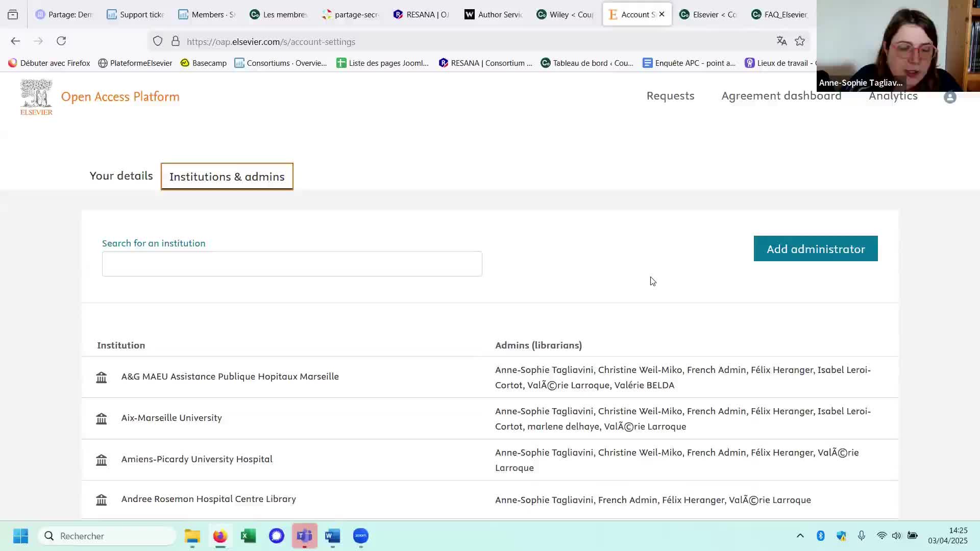
Task: Click the Bluetooth tray icon
Action: coord(821,536)
